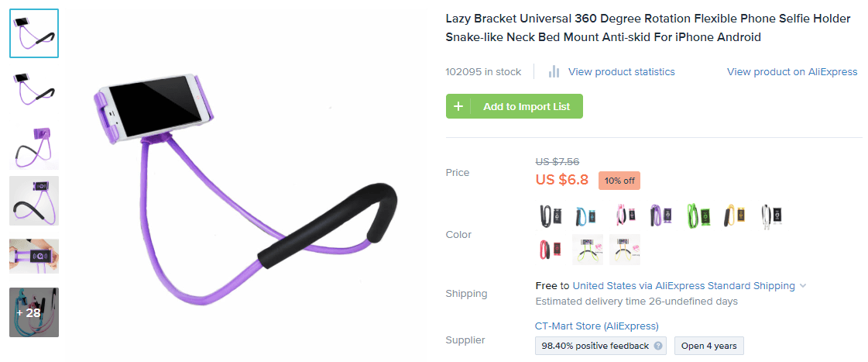Viewport: 868px width, 362px height.
Task: Click the bar chart product statistics icon
Action: (554, 71)
